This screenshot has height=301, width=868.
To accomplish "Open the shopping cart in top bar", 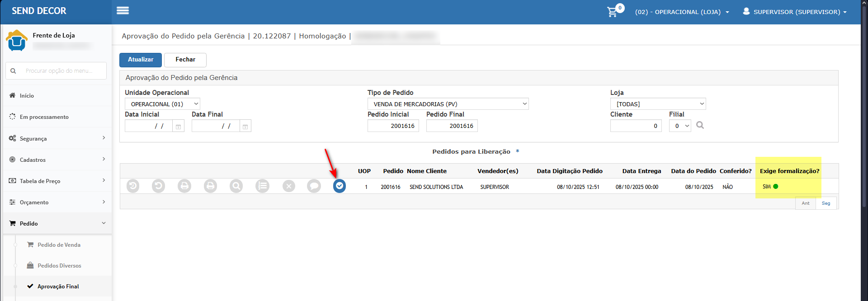I will coord(613,12).
